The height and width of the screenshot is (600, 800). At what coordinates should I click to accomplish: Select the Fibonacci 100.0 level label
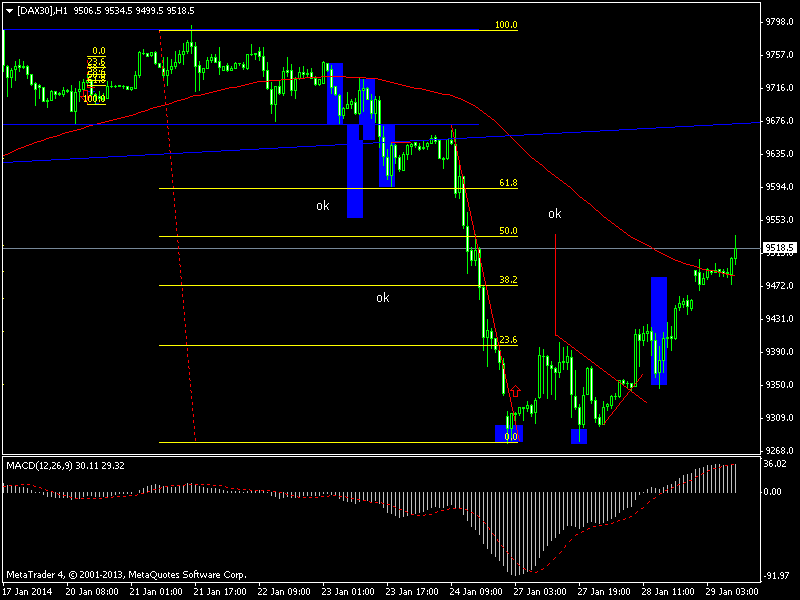[507, 25]
